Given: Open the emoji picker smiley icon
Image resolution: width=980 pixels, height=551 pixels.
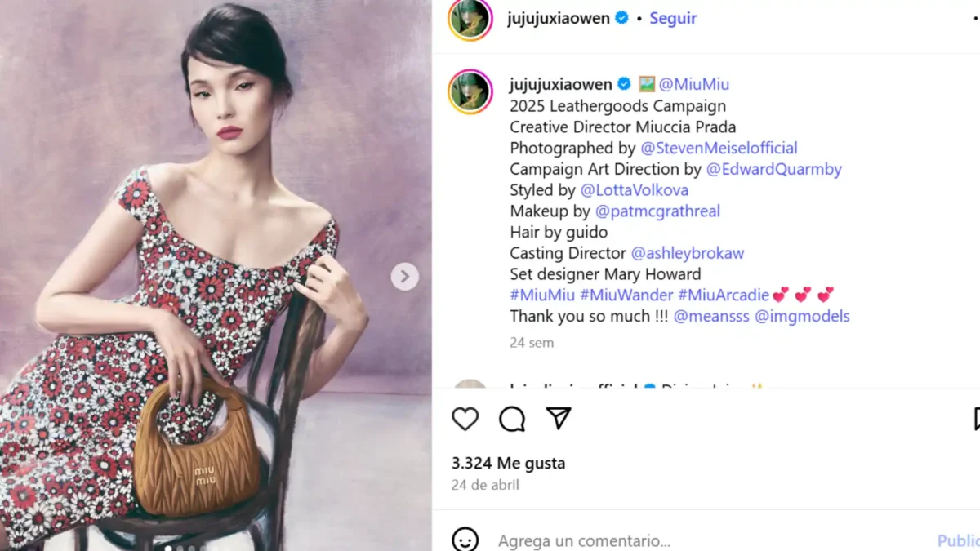Looking at the screenshot, I should (x=465, y=540).
